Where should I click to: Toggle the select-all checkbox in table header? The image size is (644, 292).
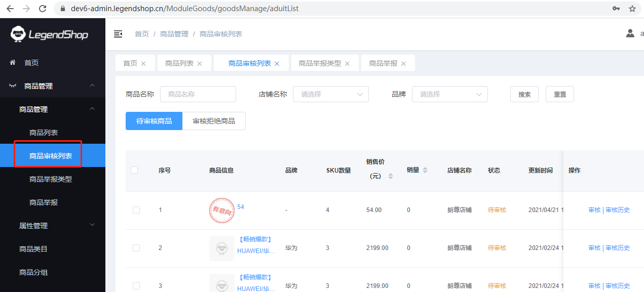(134, 170)
